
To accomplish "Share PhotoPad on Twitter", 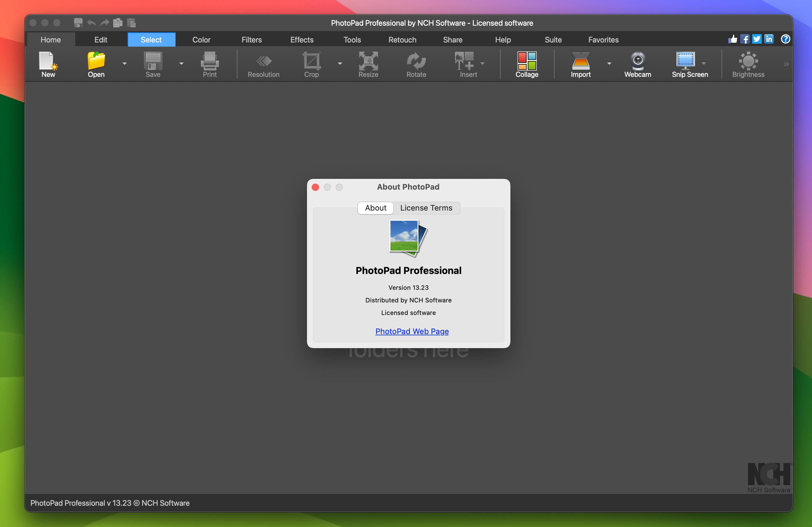I will [x=757, y=39].
